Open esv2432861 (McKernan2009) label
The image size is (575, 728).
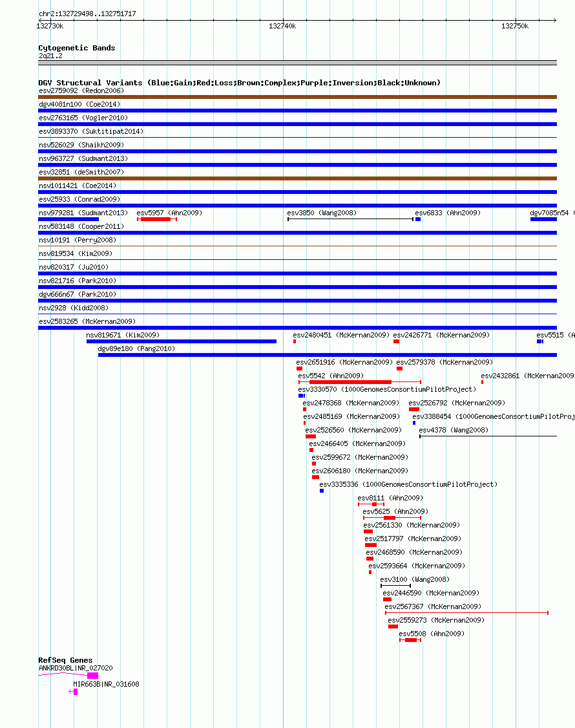[x=528, y=376]
